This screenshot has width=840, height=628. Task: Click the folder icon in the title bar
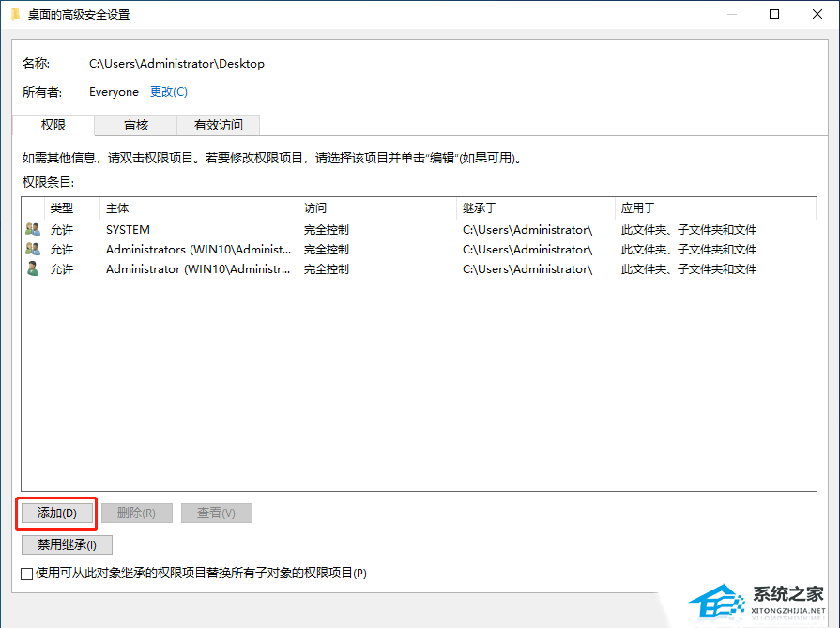point(16,14)
